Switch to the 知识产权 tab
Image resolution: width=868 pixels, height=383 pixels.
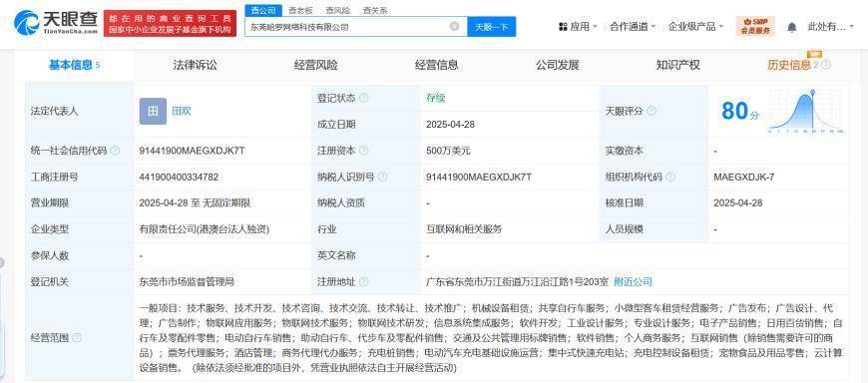[x=678, y=65]
